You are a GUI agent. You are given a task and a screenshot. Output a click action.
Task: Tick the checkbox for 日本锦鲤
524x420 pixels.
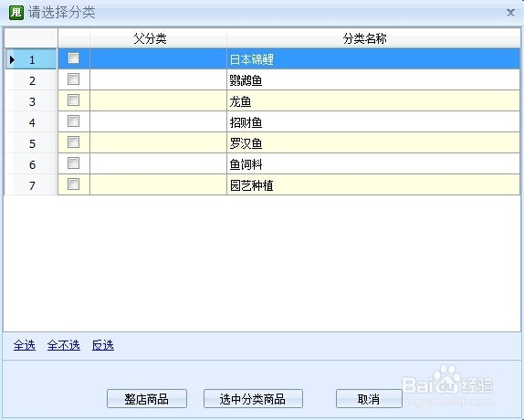[x=73, y=58]
